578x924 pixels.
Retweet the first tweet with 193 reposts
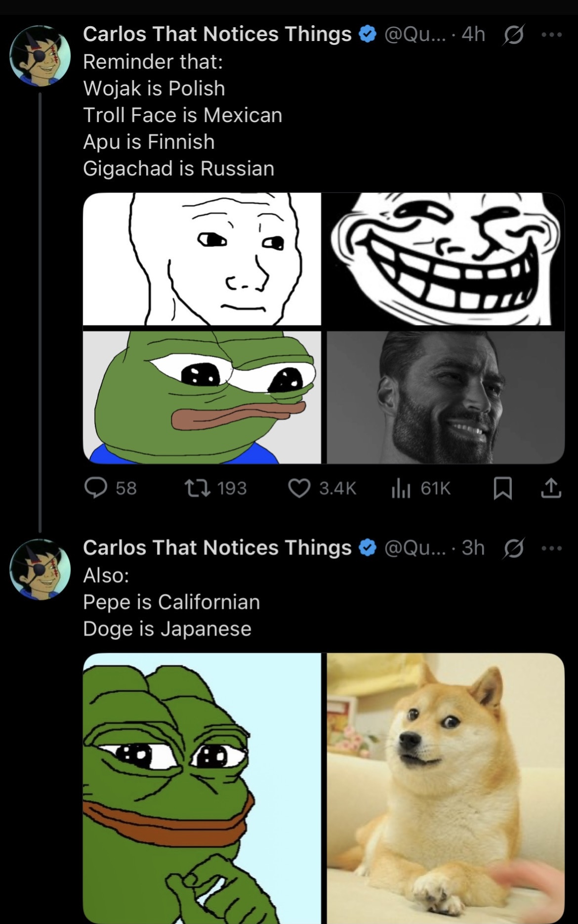click(198, 488)
